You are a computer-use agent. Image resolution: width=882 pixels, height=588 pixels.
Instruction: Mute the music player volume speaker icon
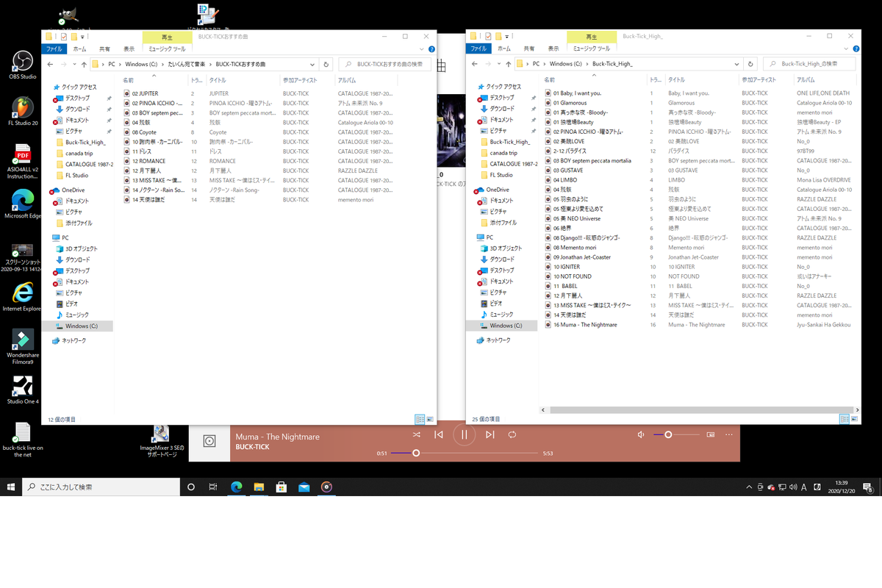click(x=641, y=434)
